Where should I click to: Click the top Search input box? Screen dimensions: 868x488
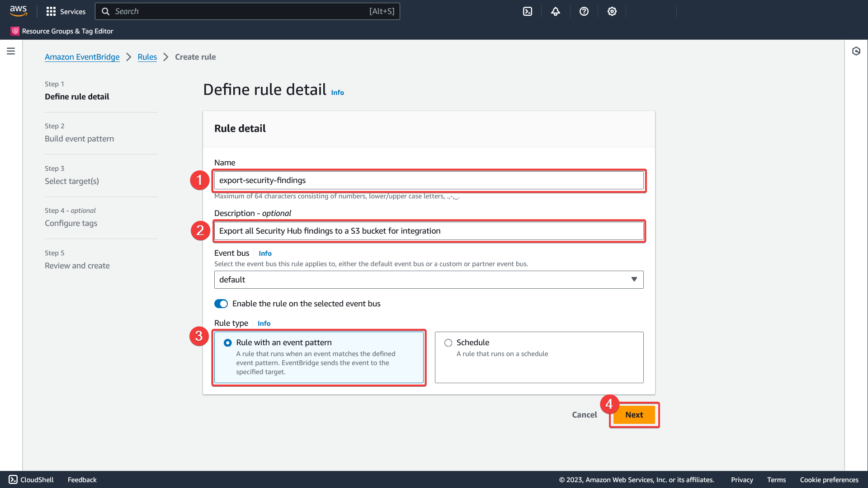pos(247,11)
